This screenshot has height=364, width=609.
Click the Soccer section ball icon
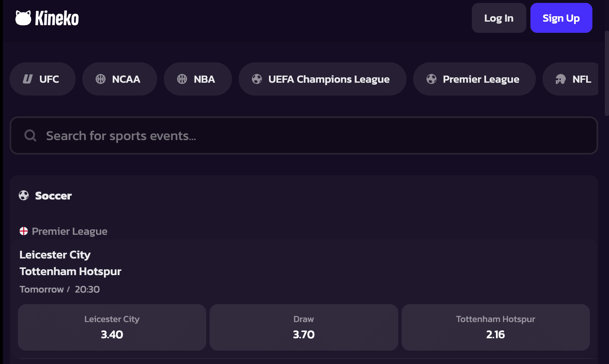pyautogui.click(x=24, y=195)
